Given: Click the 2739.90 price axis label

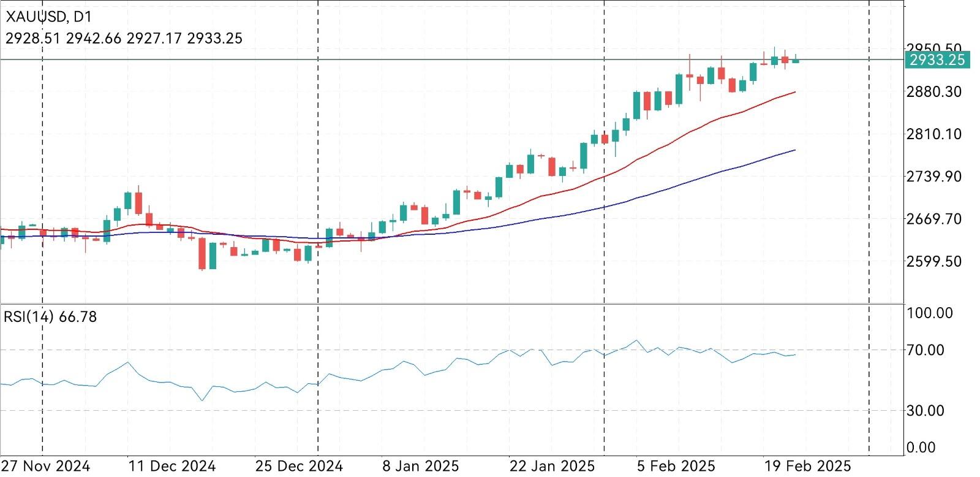Looking at the screenshot, I should (x=934, y=176).
